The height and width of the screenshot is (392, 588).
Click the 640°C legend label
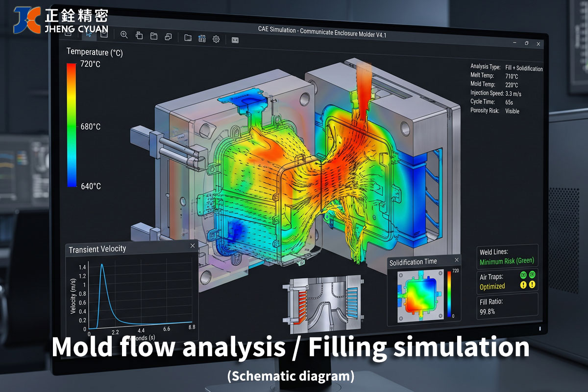91,186
